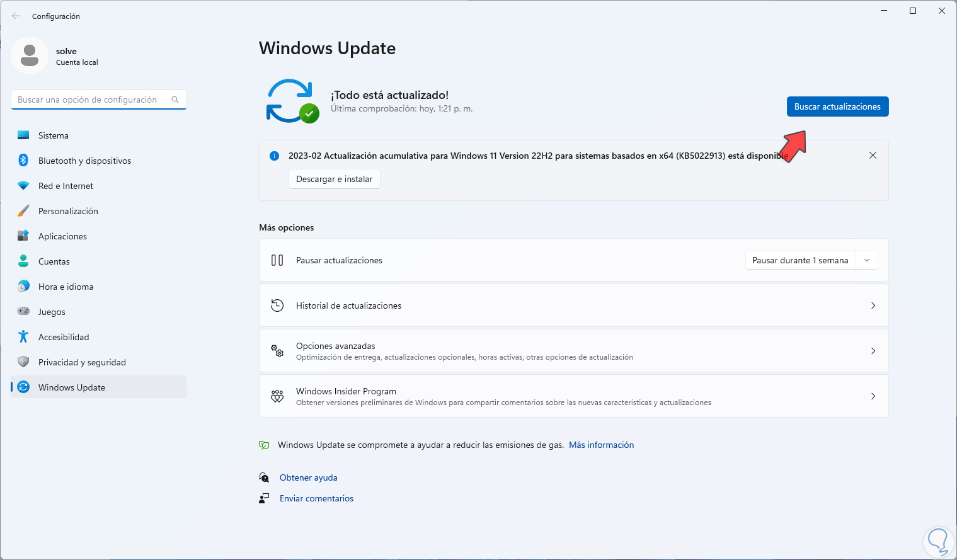Screen dimensions: 957x560
Task: Follow the Más información link
Action: [x=601, y=445]
